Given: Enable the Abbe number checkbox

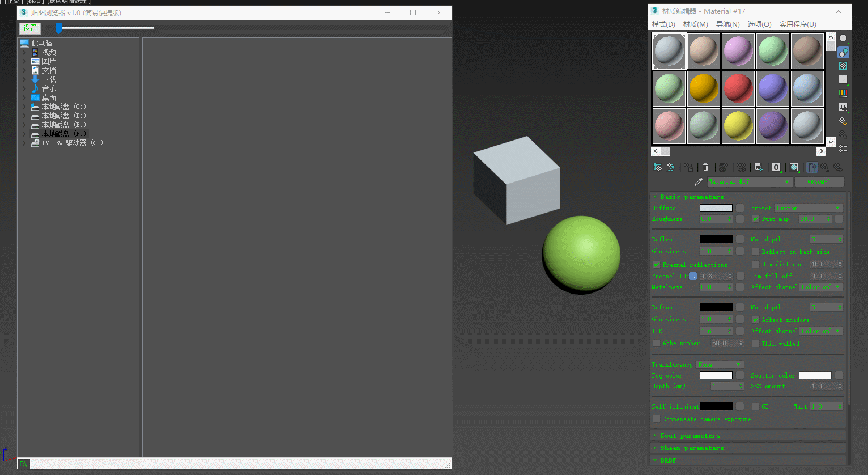Looking at the screenshot, I should coord(656,343).
